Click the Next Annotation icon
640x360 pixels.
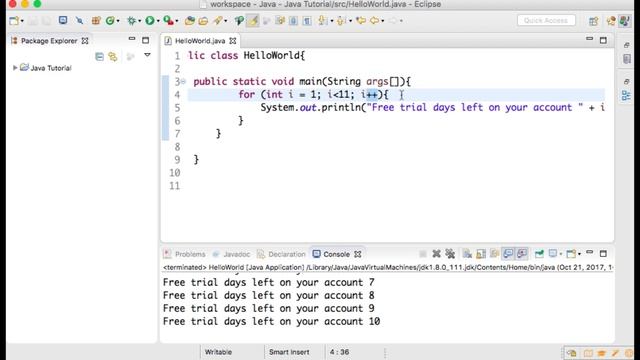(322, 20)
